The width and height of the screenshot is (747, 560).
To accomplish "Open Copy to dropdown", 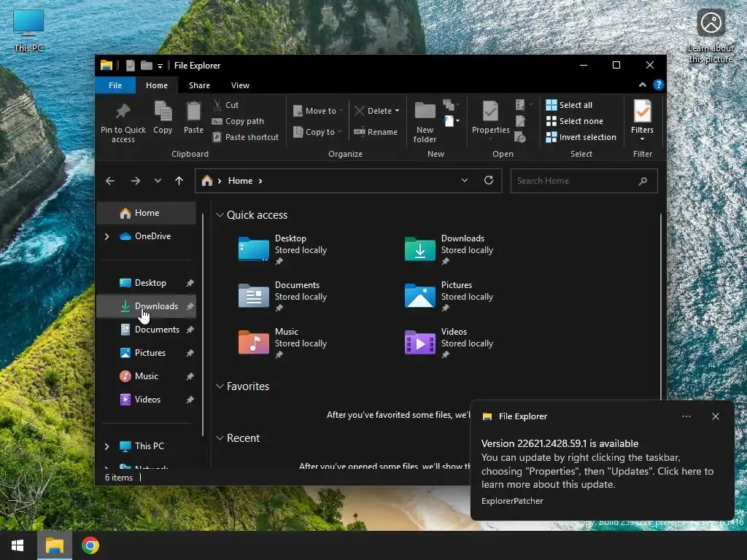I will (x=318, y=132).
